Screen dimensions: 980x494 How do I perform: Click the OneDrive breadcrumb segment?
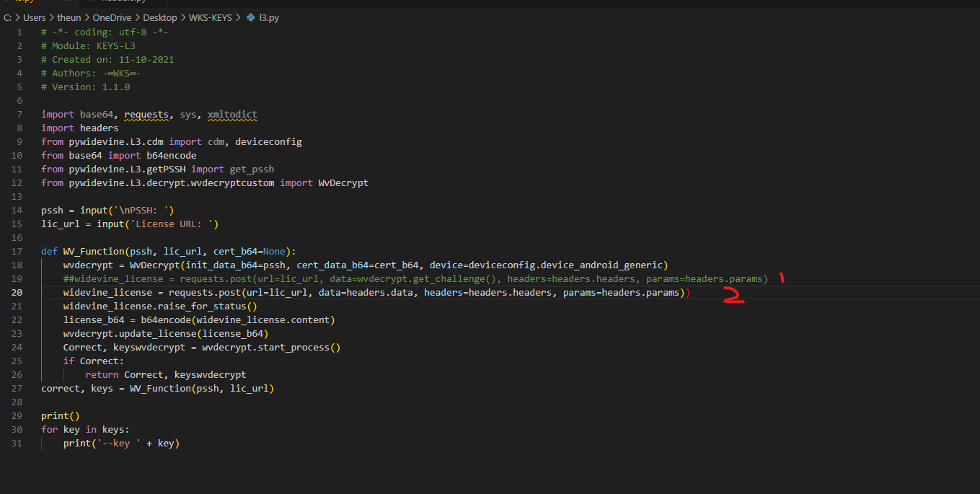click(x=112, y=17)
